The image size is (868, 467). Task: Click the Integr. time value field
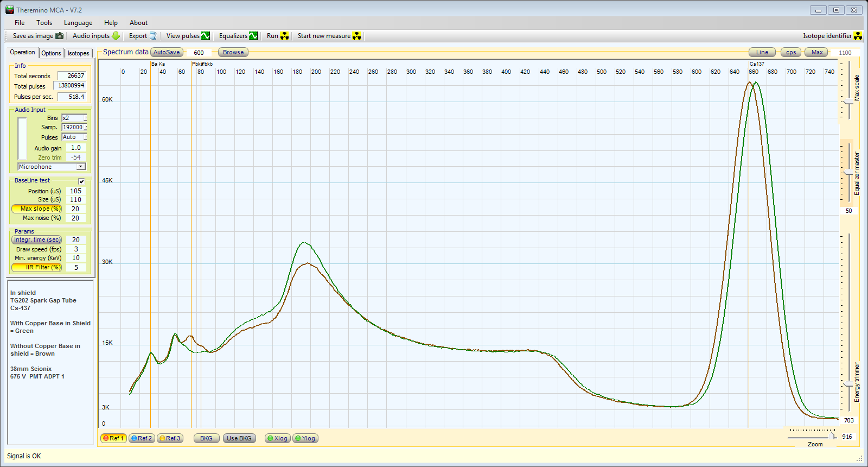tap(76, 240)
